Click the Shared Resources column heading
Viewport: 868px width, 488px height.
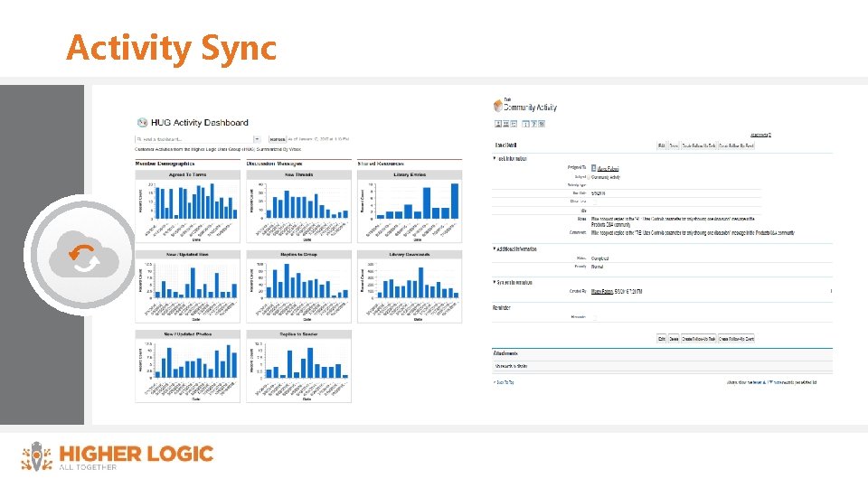pyautogui.click(x=381, y=164)
